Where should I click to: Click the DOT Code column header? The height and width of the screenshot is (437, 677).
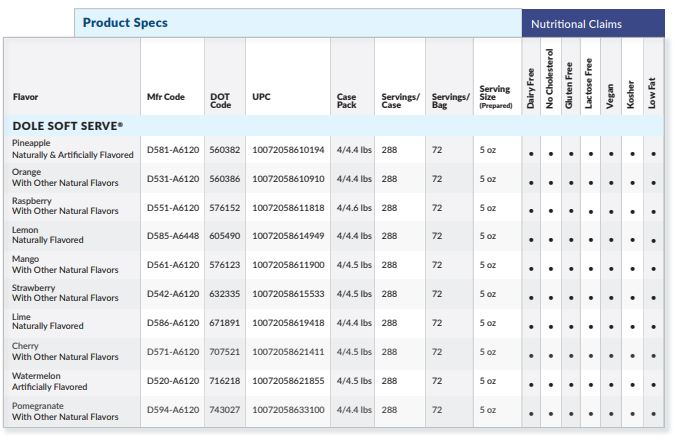coord(220,100)
